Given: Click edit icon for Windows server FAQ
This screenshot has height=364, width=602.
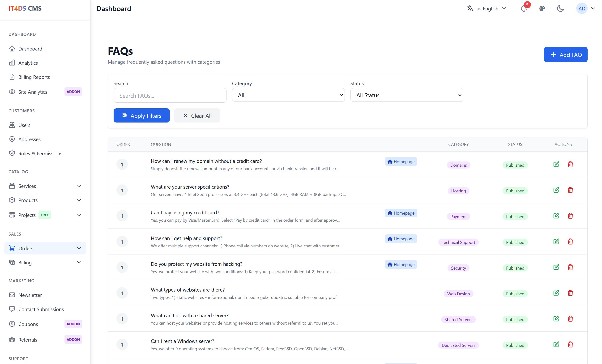Looking at the screenshot, I should pyautogui.click(x=556, y=344).
